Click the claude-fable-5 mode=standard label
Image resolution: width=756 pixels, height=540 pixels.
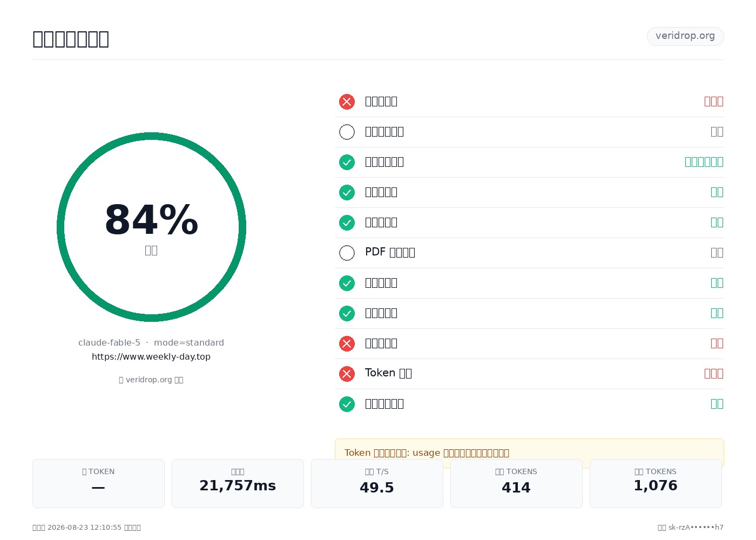(x=151, y=342)
